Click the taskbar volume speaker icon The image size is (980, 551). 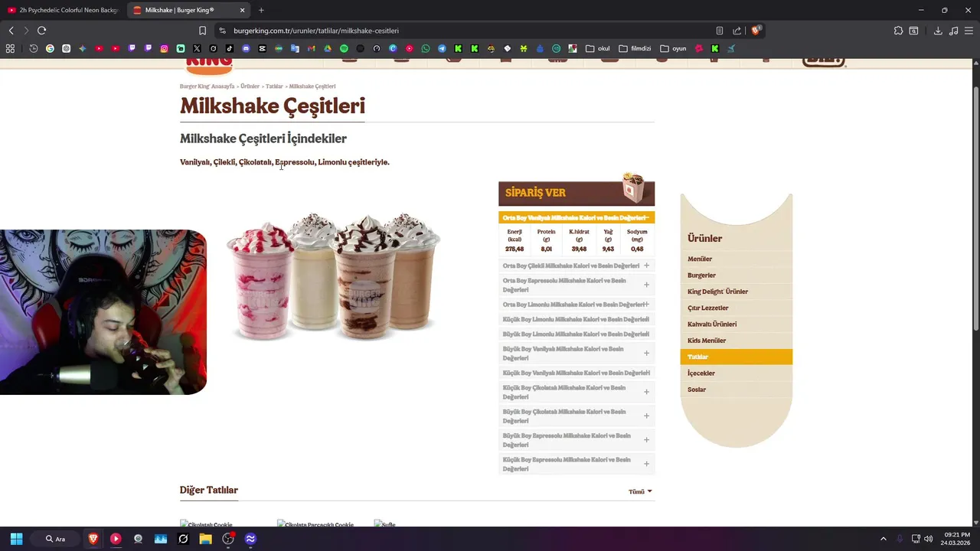(x=929, y=539)
